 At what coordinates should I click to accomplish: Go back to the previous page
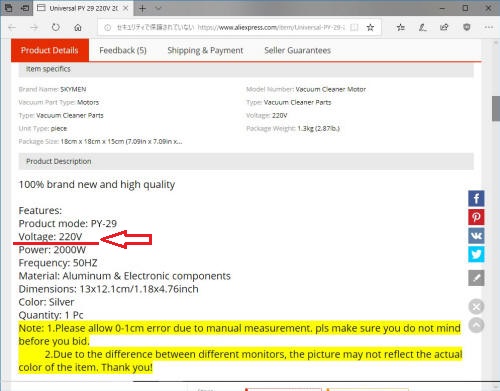pos(12,27)
